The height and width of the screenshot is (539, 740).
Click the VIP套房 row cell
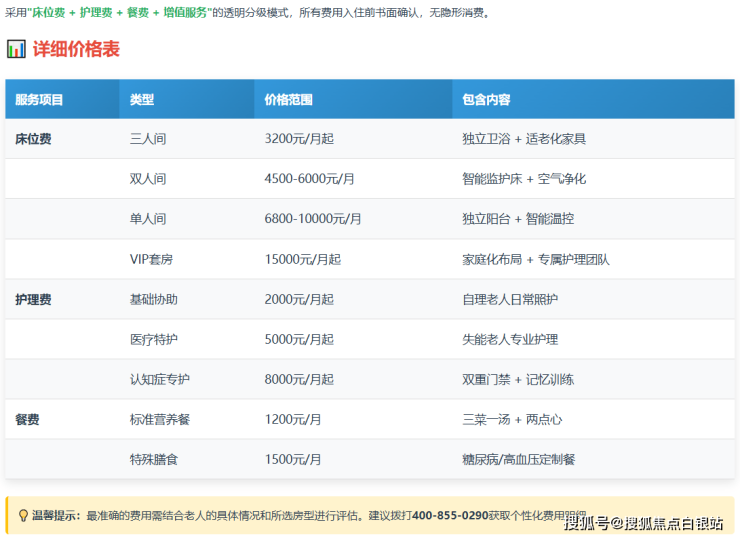pyautogui.click(x=151, y=259)
